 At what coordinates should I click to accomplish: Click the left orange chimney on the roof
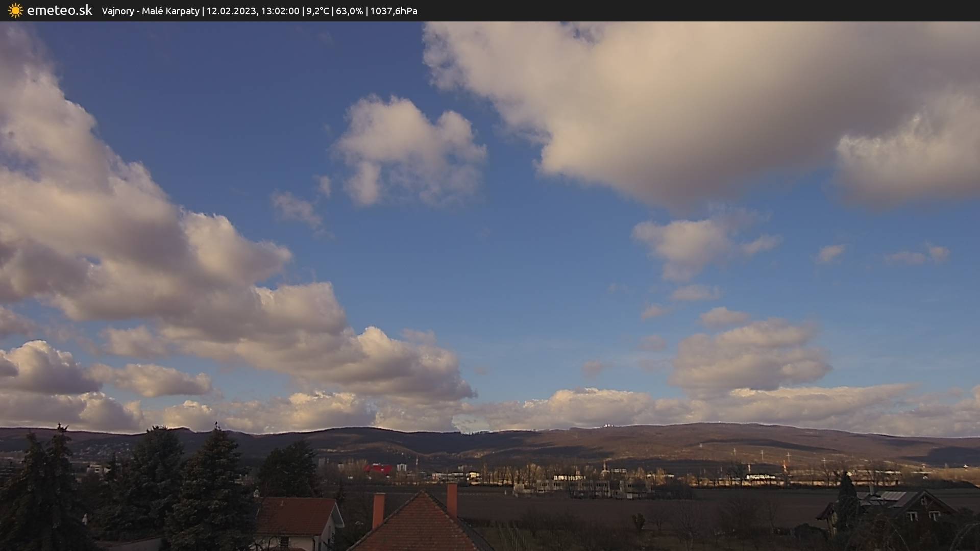point(378,510)
